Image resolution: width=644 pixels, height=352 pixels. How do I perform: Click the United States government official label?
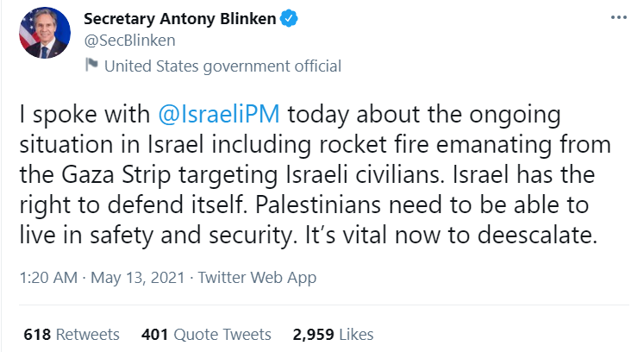(x=222, y=66)
